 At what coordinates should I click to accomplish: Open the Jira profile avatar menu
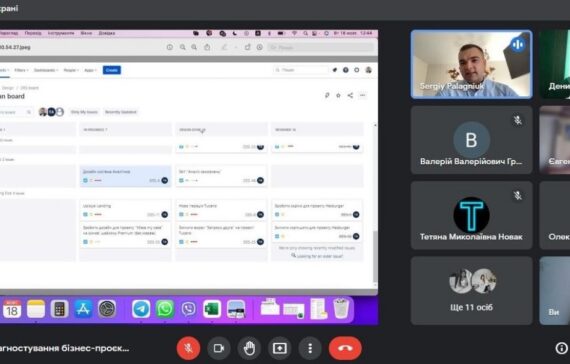pyautogui.click(x=368, y=70)
